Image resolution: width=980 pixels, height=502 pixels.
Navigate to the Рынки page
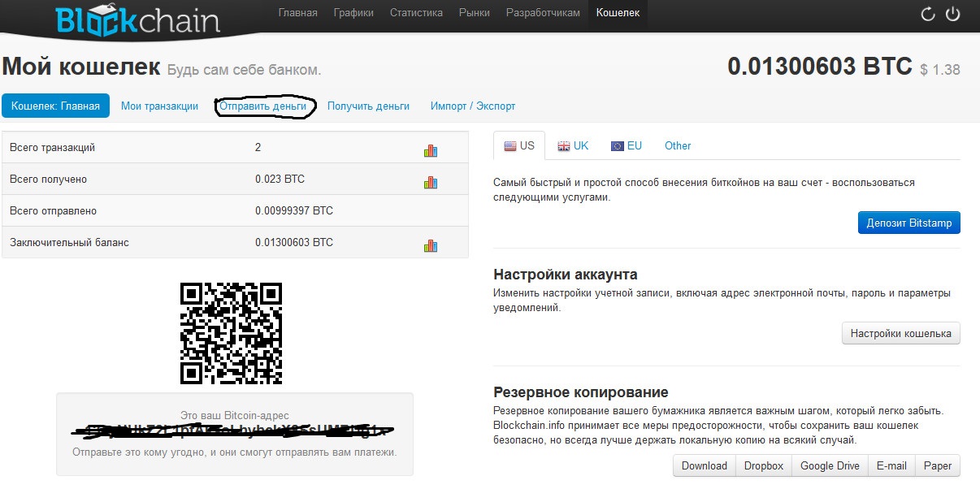pos(475,13)
